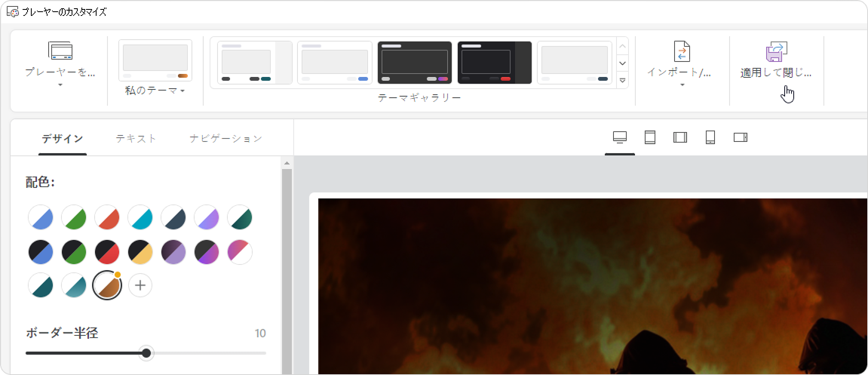Select the white and cyan color scheme
The image size is (868, 375).
[140, 217]
